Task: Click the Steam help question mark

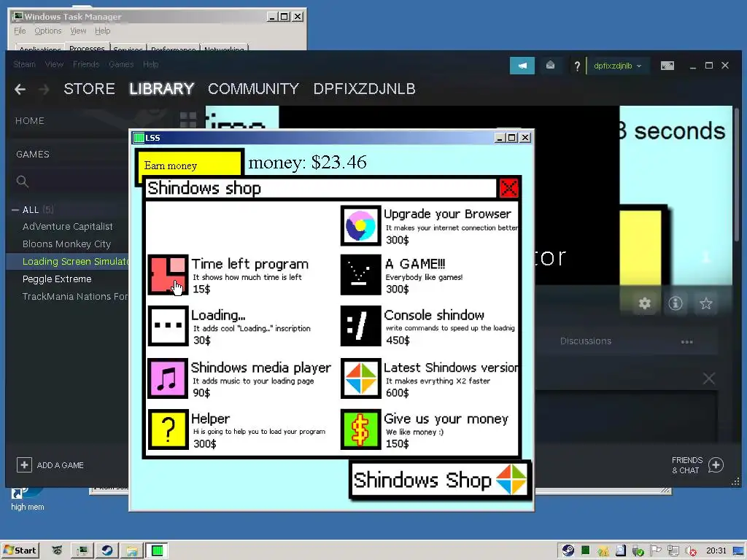Action: (x=577, y=66)
